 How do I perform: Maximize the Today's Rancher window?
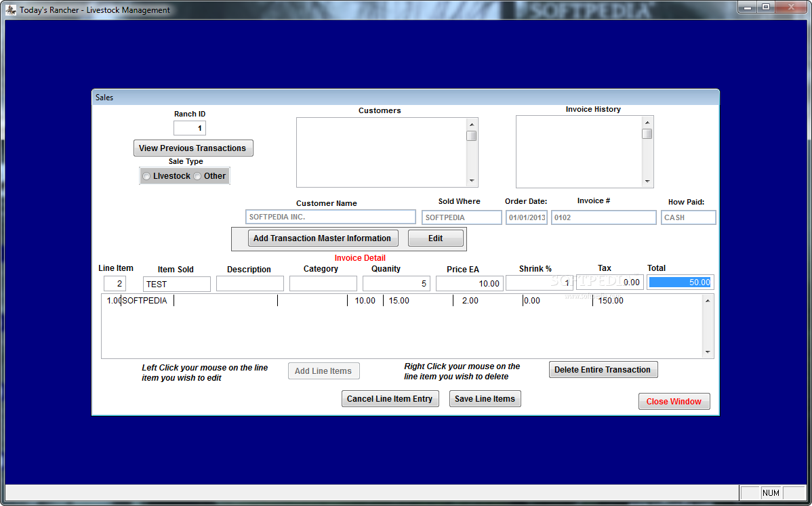tap(765, 7)
